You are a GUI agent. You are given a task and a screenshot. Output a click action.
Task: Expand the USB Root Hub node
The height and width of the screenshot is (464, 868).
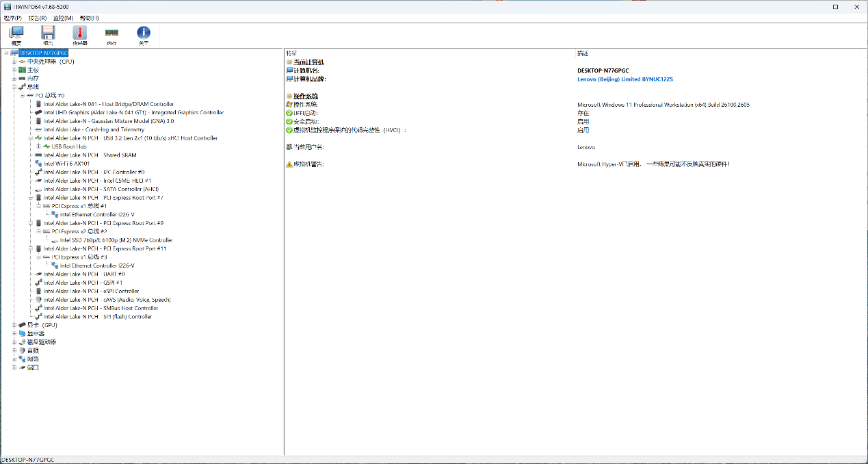click(x=38, y=146)
